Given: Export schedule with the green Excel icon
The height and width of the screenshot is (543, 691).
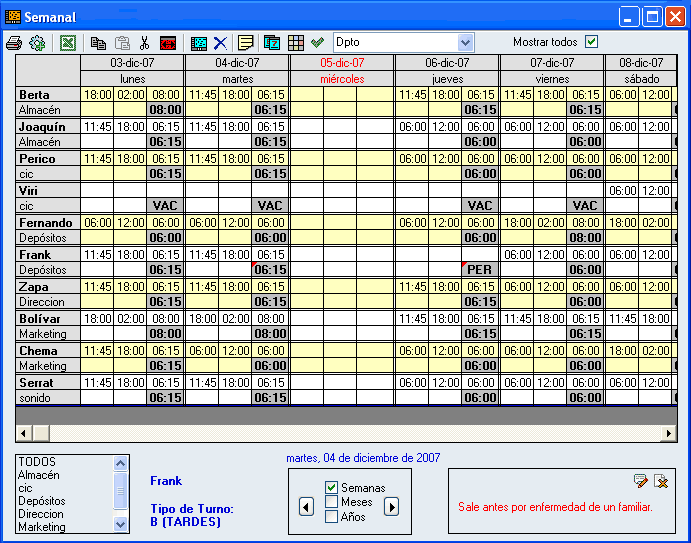Looking at the screenshot, I should coord(68,43).
